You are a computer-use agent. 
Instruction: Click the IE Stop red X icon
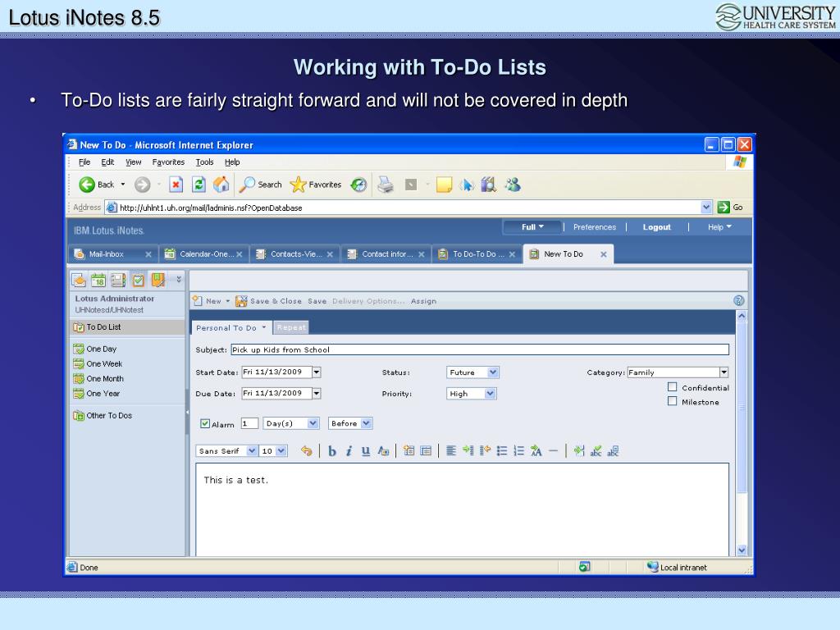[176, 185]
